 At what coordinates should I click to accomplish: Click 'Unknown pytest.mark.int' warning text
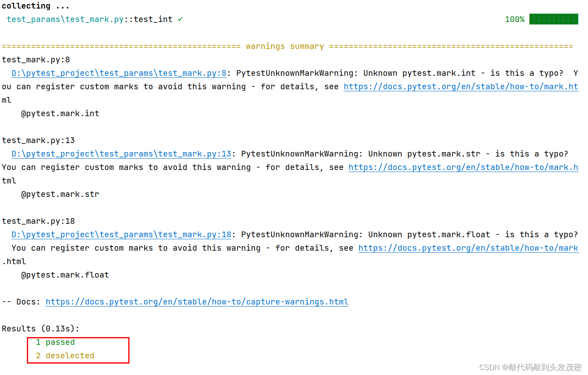419,73
